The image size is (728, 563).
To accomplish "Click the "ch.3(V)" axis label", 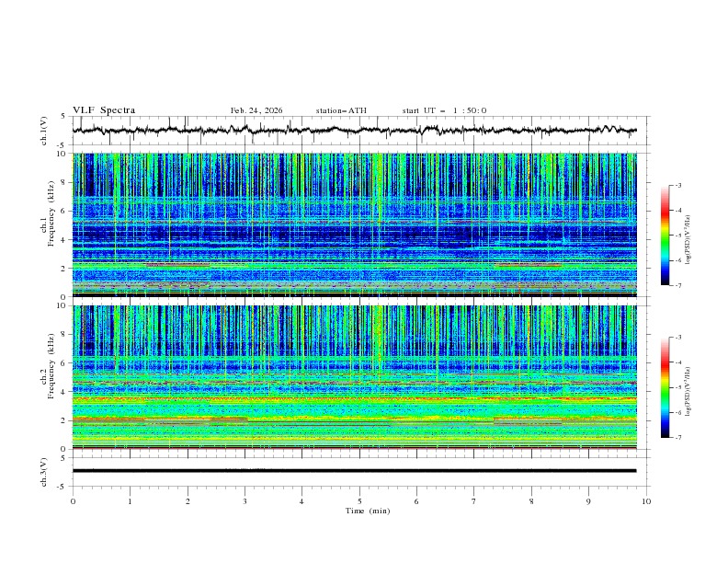I will tap(44, 472).
